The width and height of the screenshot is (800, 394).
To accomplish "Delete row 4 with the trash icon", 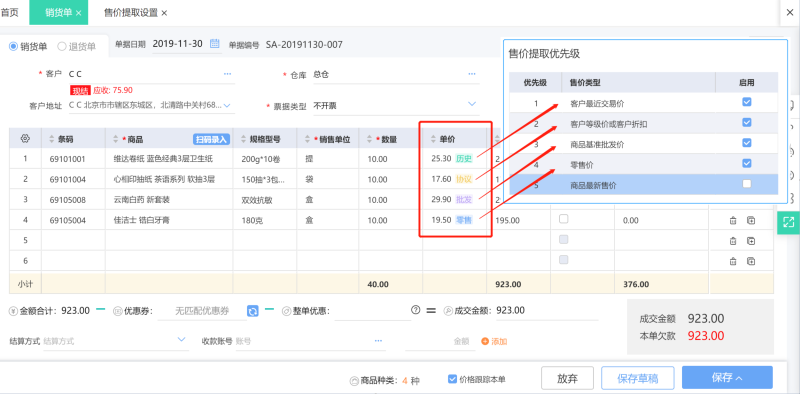I will tap(733, 220).
